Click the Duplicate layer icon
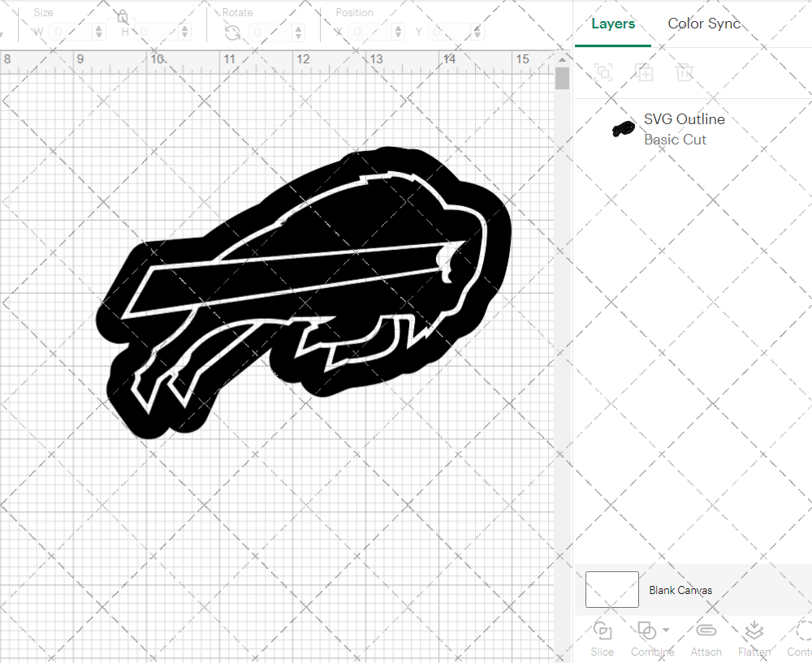Viewport: 812px width, 663px height. 645,72
